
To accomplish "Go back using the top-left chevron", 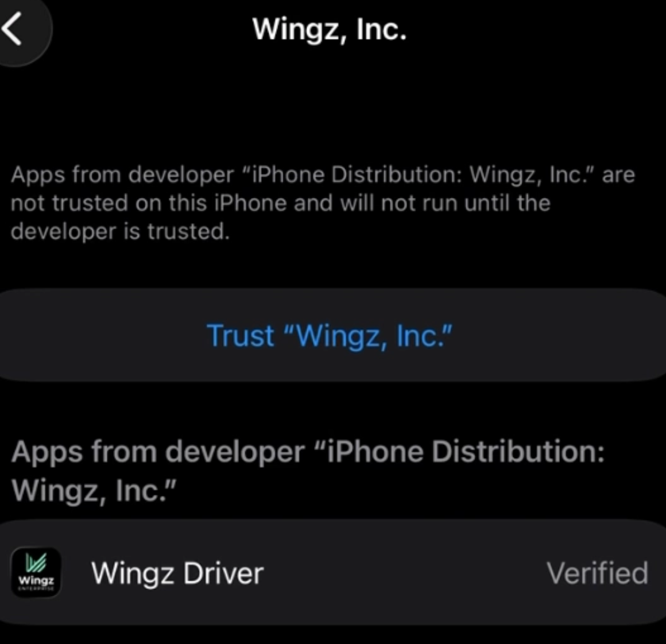I will (12, 29).
